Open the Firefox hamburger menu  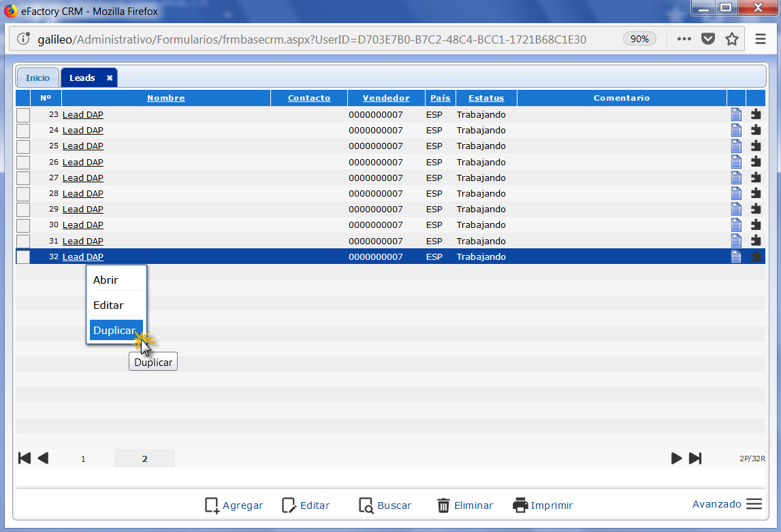(760, 39)
